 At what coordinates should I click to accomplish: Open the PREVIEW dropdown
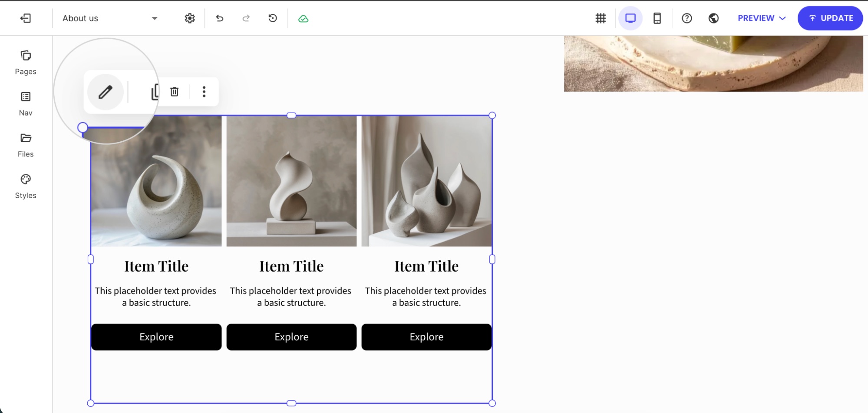[762, 18]
